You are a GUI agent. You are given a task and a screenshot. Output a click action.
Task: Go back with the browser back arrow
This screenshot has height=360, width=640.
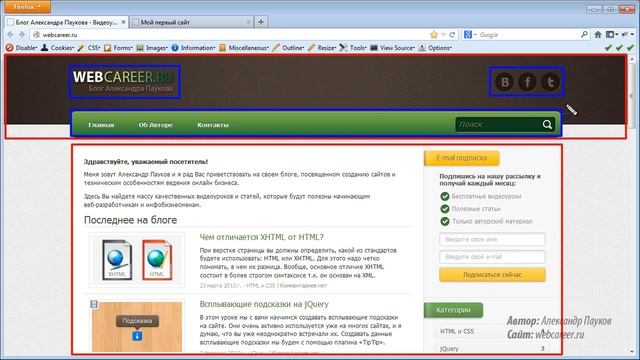11,35
